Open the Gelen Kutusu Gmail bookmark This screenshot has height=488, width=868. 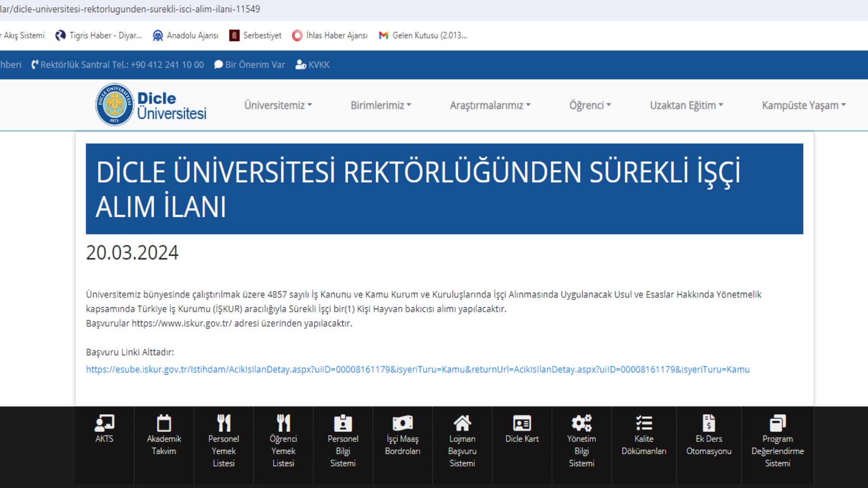coord(423,35)
